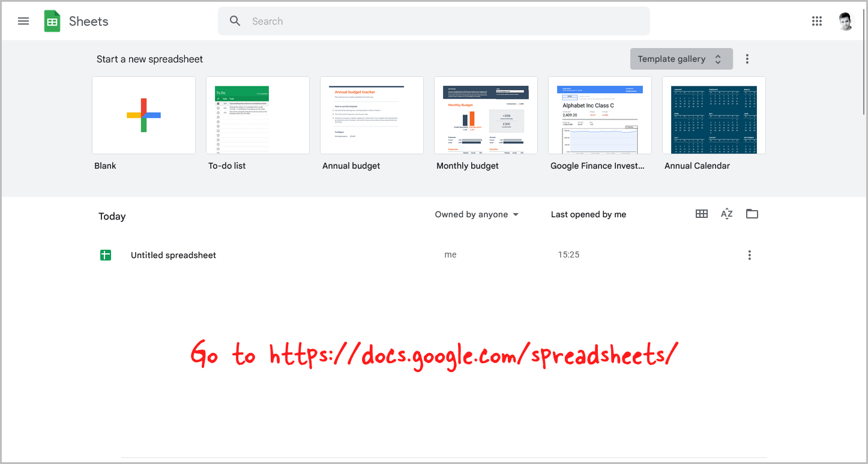Click the Today section heading
The image size is (868, 464).
(112, 217)
